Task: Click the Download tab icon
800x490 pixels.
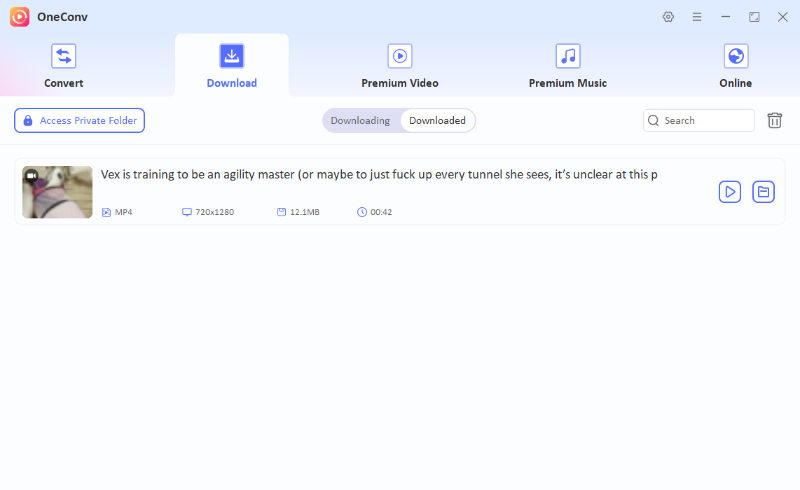Action: [232, 56]
